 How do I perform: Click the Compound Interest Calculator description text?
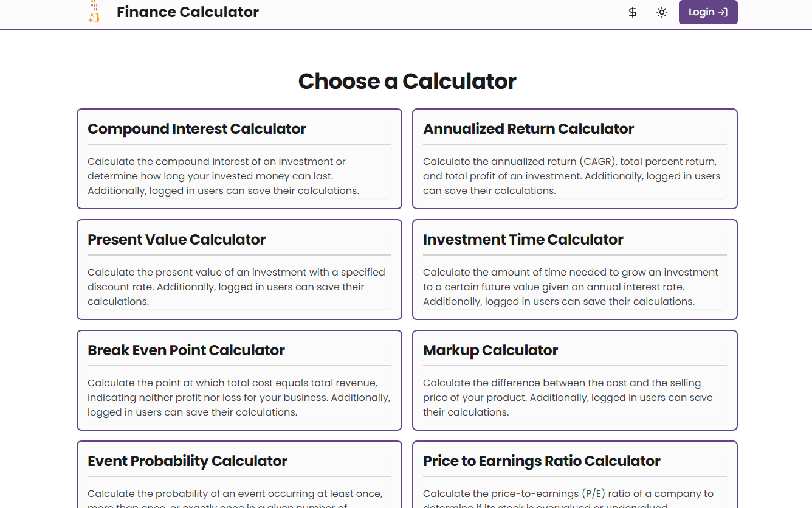click(224, 176)
